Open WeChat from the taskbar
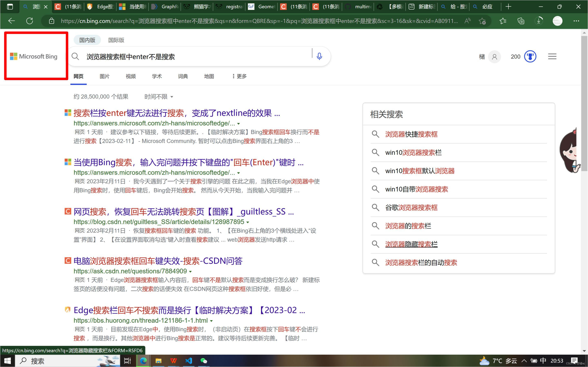Viewport: 588px width, 367px height. point(204,361)
